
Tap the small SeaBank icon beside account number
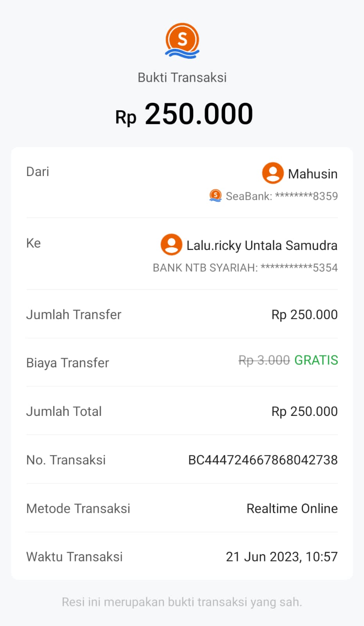click(215, 195)
